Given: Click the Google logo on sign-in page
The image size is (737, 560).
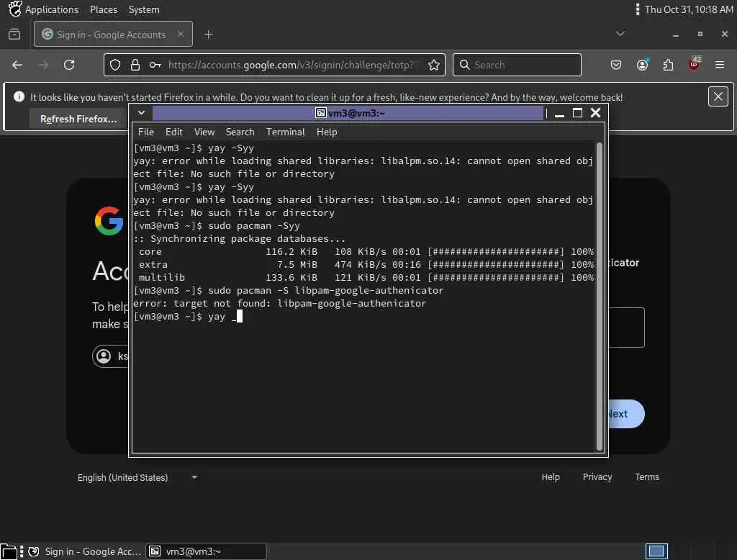Looking at the screenshot, I should coord(109,220).
